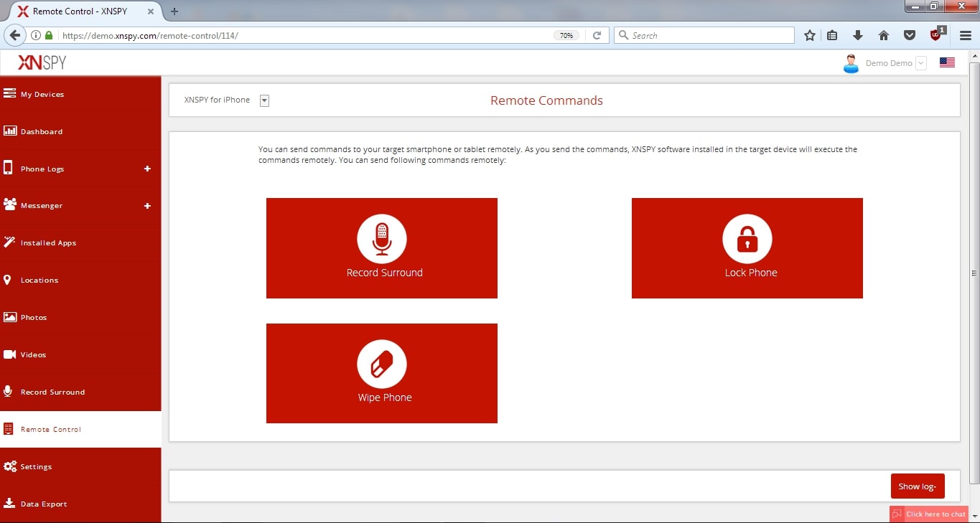Click the reload page button
Screen dimensions: 980x523
pos(597,35)
